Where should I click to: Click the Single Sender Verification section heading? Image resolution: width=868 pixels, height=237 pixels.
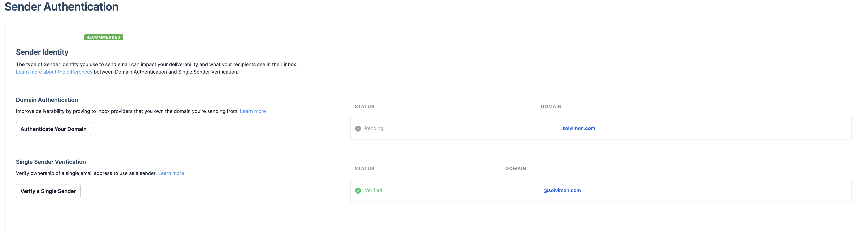coord(51,162)
